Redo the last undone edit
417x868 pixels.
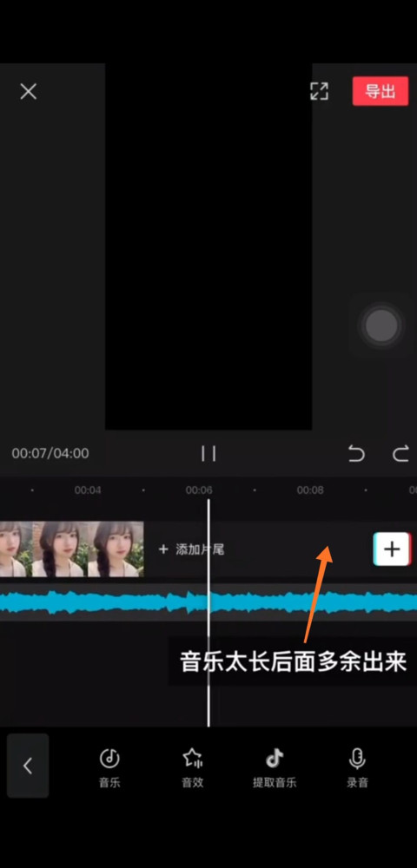coord(400,454)
